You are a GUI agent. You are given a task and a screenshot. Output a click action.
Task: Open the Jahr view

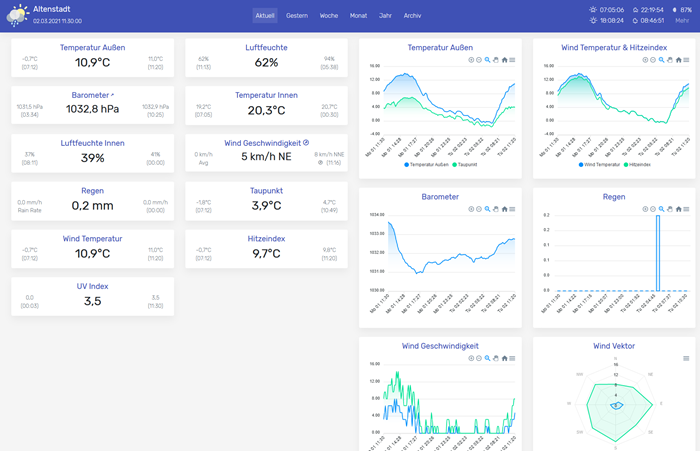385,16
